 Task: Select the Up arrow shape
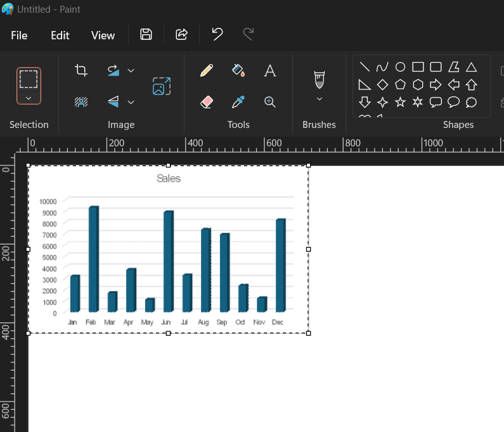coord(471,85)
